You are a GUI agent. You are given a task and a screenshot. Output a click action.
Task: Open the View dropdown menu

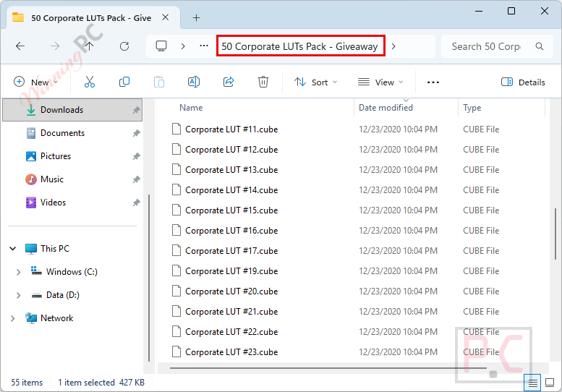point(380,82)
